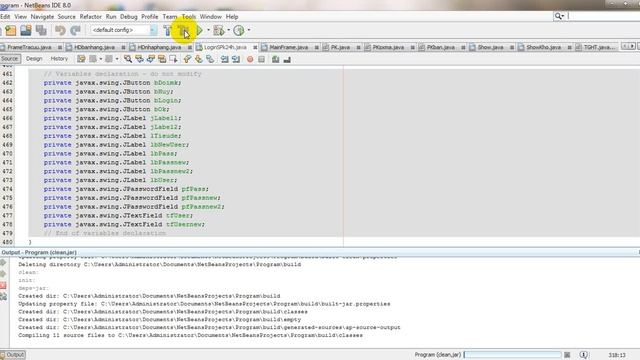This screenshot has width=640, height=360.
Task: Cancel the running clean,jar task button
Action: [567, 355]
